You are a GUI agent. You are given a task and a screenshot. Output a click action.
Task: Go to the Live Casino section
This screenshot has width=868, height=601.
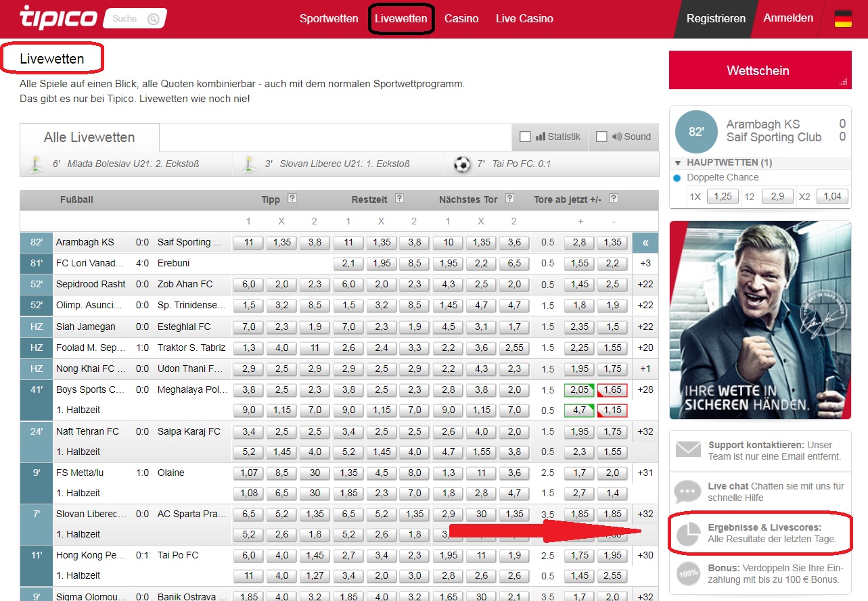pos(524,19)
